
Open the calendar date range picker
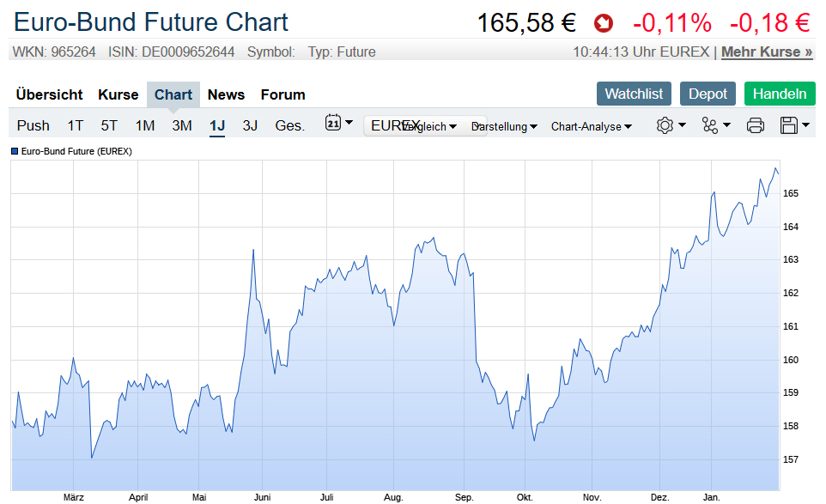pos(338,124)
